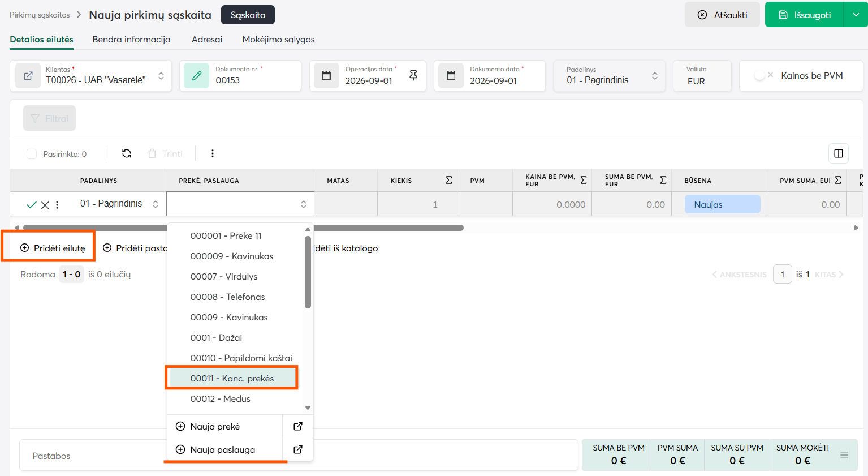Pin the Operacijos data field
The height and width of the screenshot is (476, 868).
coord(413,75)
